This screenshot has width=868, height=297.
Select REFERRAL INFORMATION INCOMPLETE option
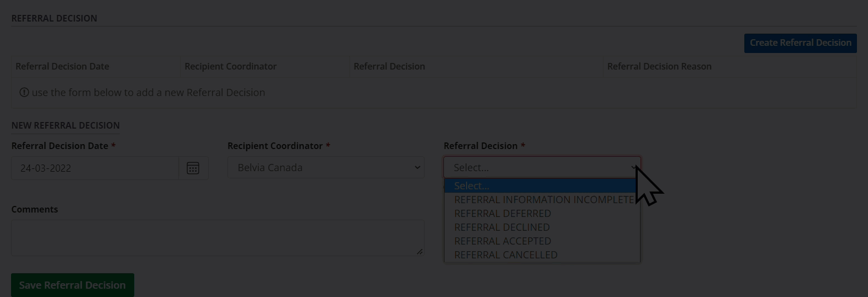point(543,200)
